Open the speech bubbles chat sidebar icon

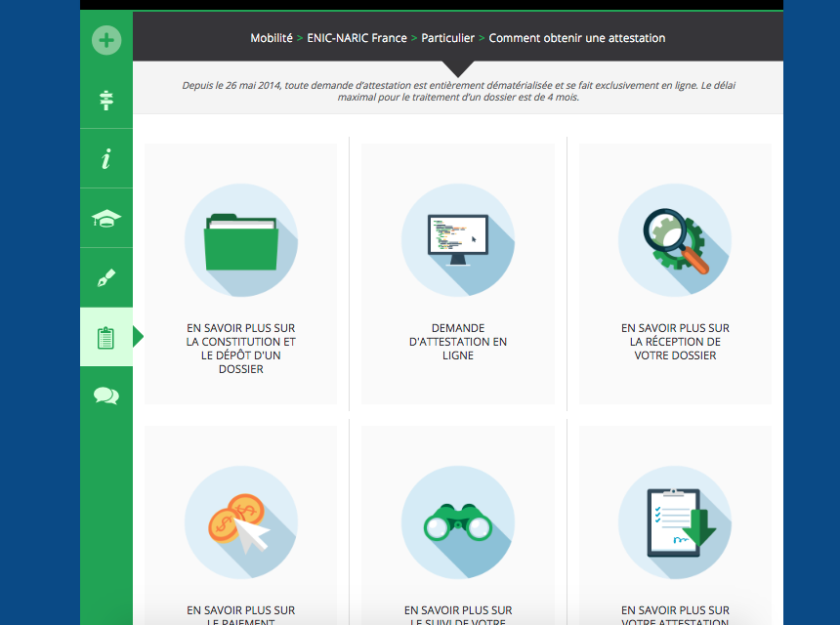(106, 396)
